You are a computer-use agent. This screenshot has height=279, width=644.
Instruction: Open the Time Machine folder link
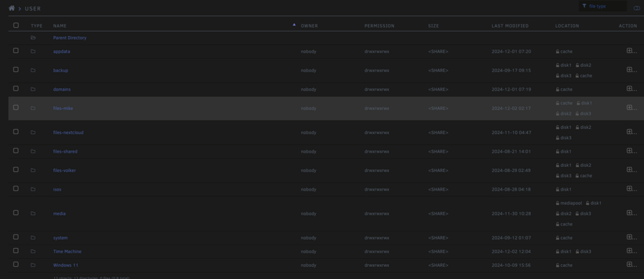67,251
